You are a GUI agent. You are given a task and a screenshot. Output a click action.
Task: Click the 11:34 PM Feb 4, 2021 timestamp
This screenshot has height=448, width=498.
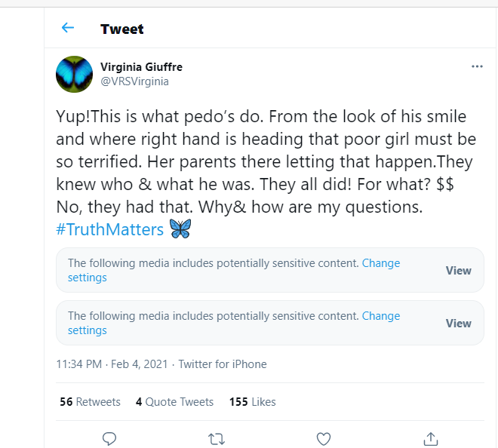(x=112, y=364)
